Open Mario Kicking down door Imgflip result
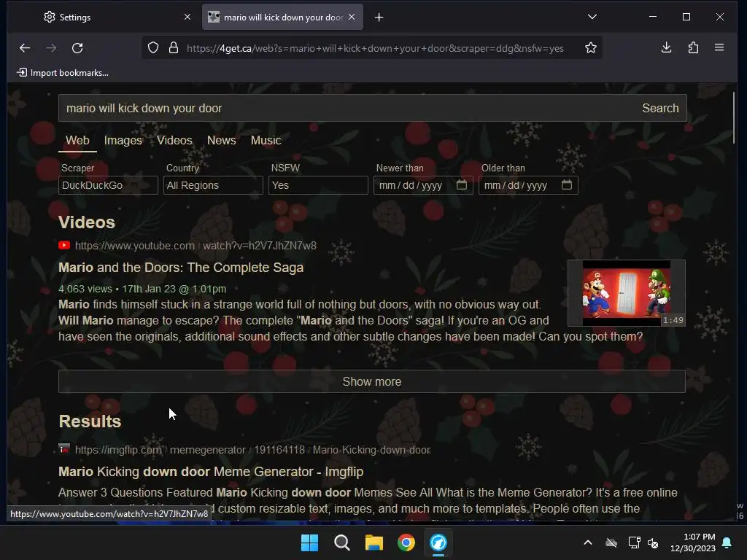The height and width of the screenshot is (560, 747). click(x=211, y=472)
